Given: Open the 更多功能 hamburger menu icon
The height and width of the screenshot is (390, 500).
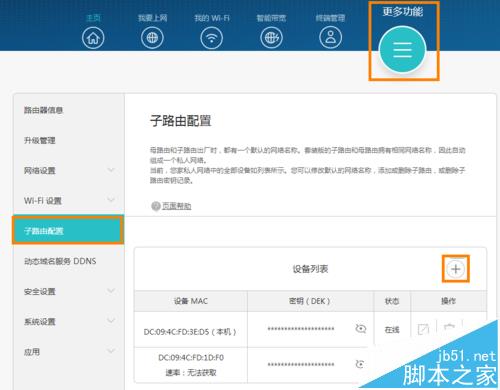Looking at the screenshot, I should pos(403,50).
